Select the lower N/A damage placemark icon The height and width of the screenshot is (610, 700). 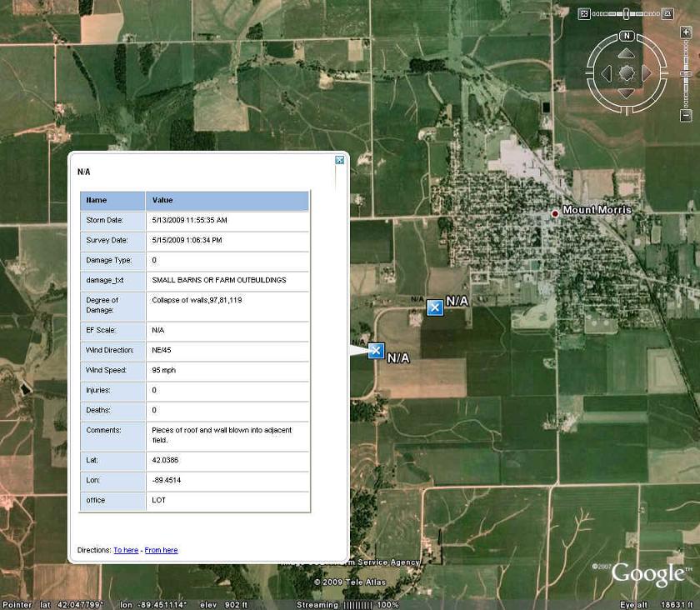click(376, 351)
